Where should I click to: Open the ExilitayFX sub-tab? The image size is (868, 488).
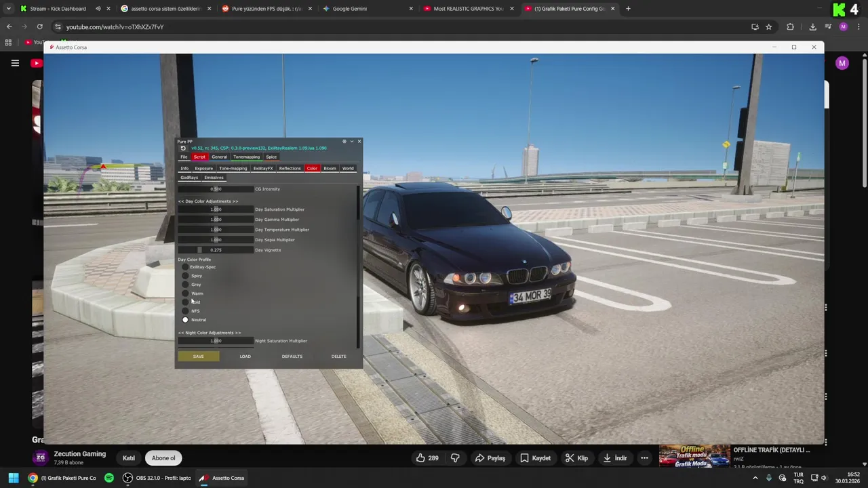(263, 168)
